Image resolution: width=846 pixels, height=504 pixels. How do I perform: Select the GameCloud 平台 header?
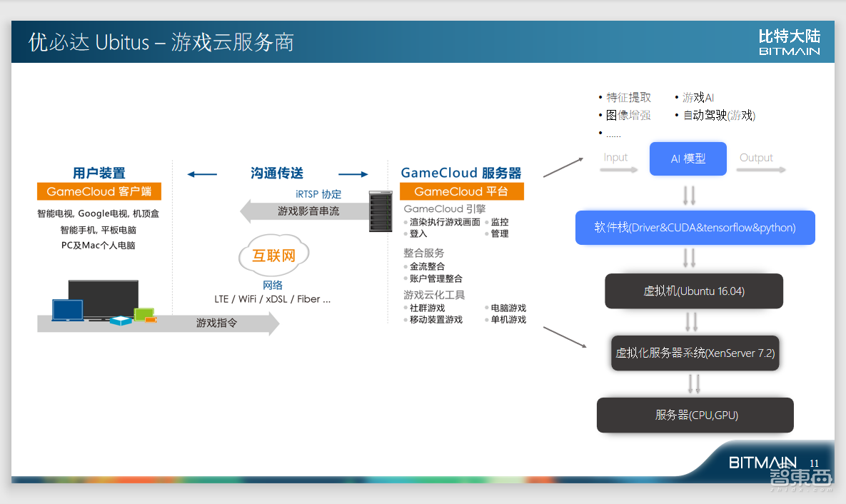click(x=461, y=191)
